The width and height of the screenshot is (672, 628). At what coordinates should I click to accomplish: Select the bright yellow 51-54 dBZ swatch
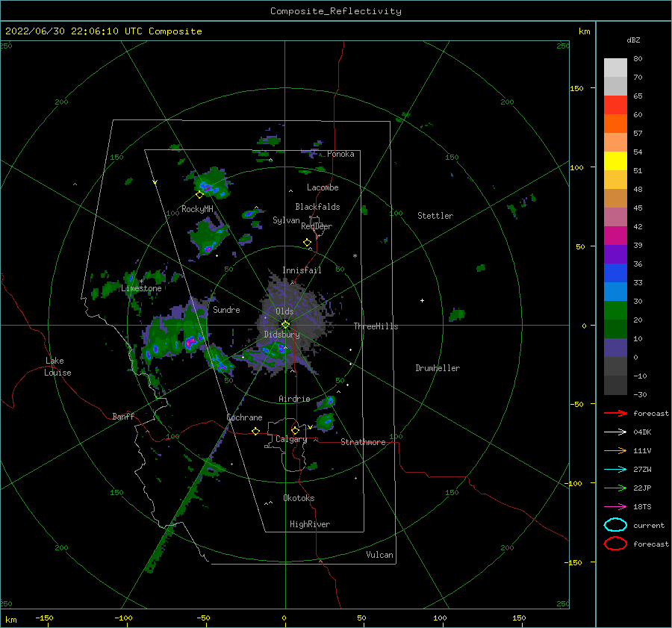(x=615, y=161)
